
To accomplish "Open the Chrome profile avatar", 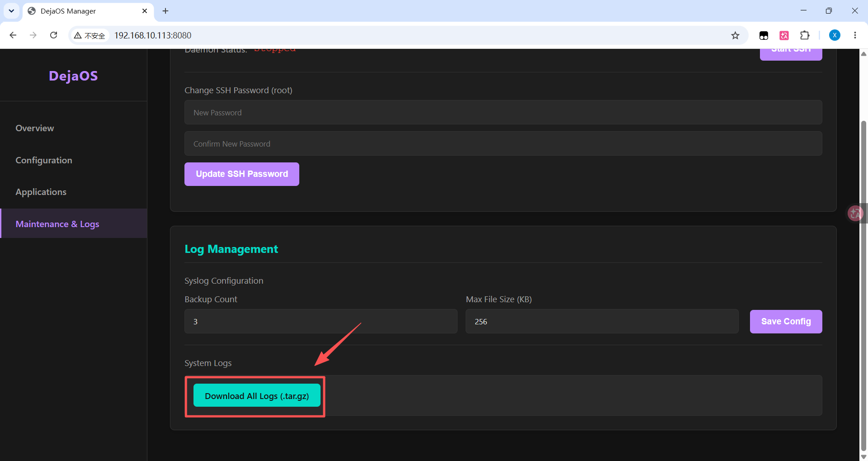I will coord(835,35).
